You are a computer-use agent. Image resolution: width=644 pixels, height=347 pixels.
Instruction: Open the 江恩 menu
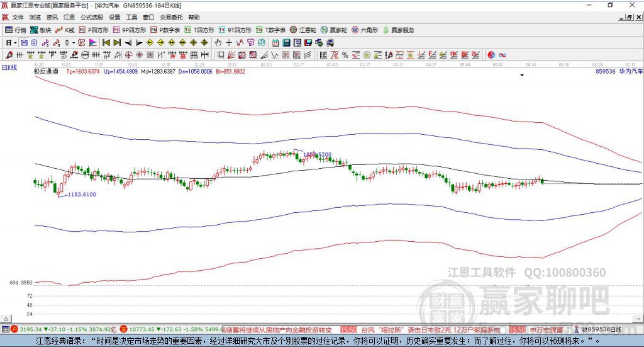[x=69, y=17]
